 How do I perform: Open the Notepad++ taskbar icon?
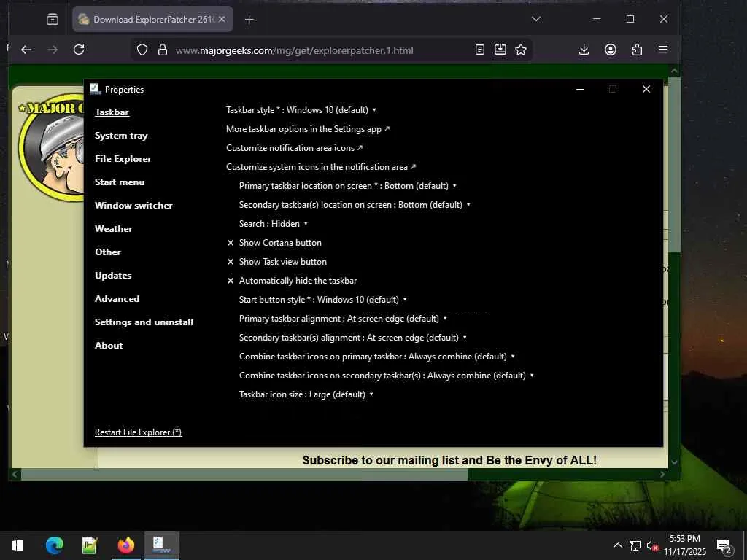click(x=90, y=545)
